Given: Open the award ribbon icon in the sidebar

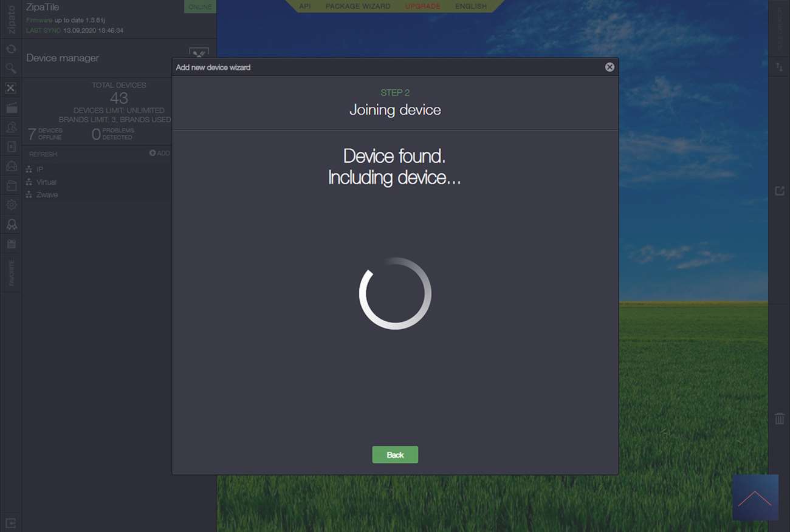Looking at the screenshot, I should point(11,224).
